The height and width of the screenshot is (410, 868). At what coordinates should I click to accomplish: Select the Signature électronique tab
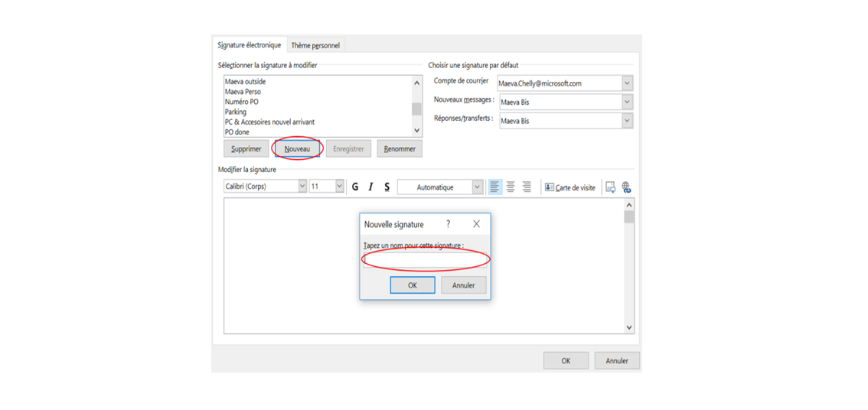(249, 45)
